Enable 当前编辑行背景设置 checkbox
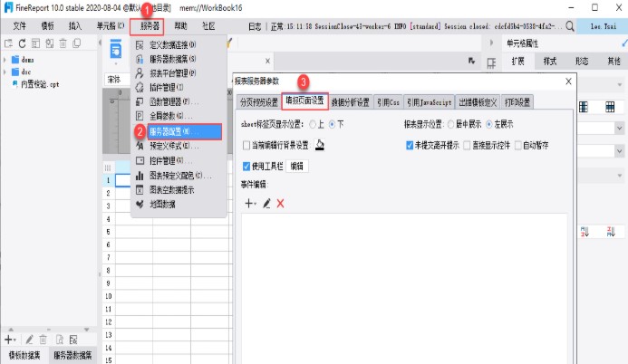 click(246, 145)
